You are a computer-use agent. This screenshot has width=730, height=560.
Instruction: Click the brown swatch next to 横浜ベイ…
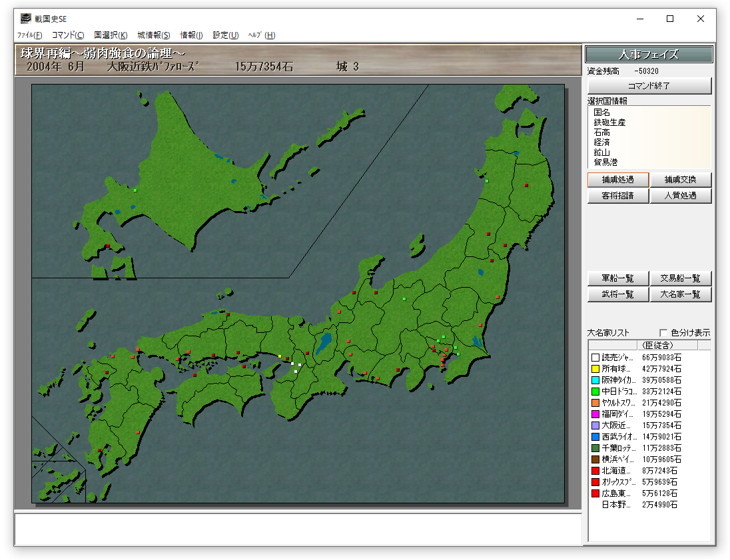pyautogui.click(x=595, y=459)
